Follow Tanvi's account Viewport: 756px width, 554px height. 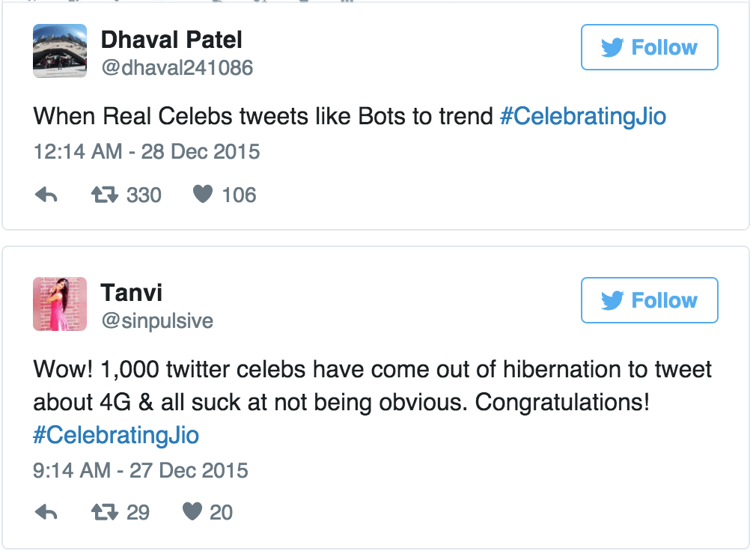tap(649, 300)
